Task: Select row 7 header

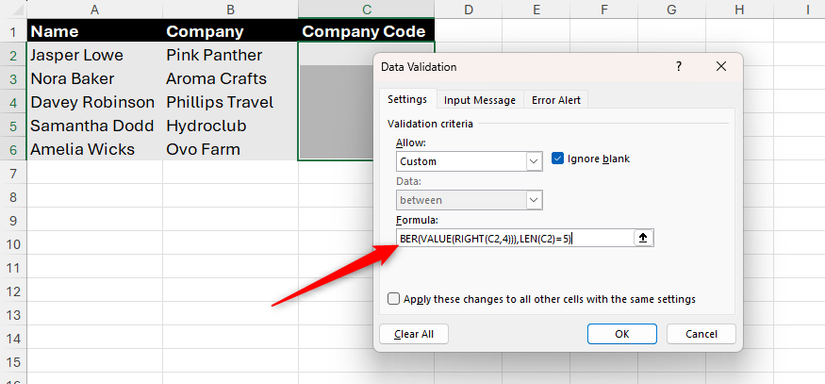Action: [x=13, y=173]
